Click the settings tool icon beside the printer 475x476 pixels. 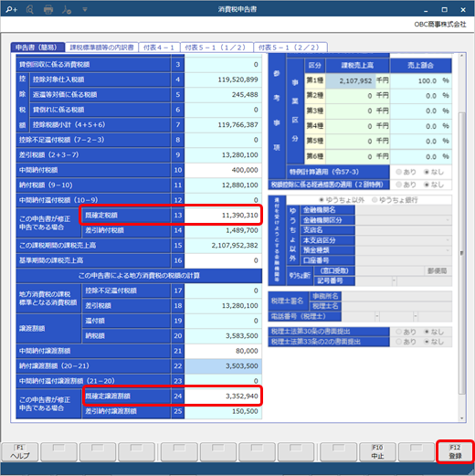coord(67,10)
